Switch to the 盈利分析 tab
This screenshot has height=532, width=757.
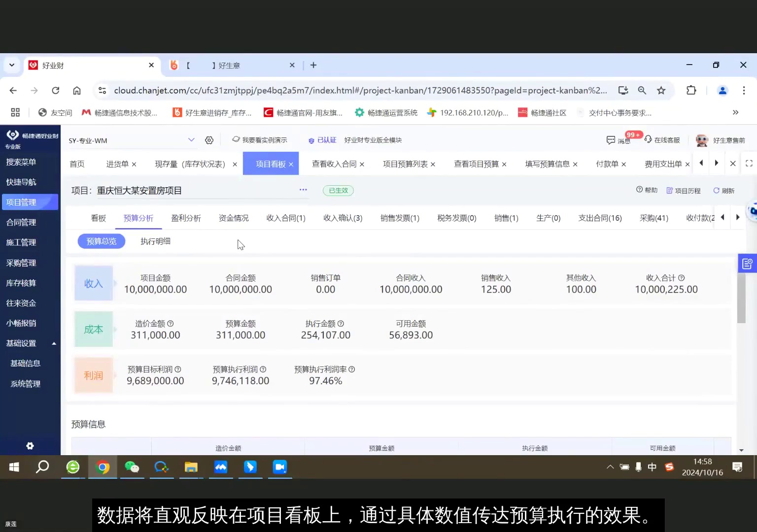(x=186, y=218)
